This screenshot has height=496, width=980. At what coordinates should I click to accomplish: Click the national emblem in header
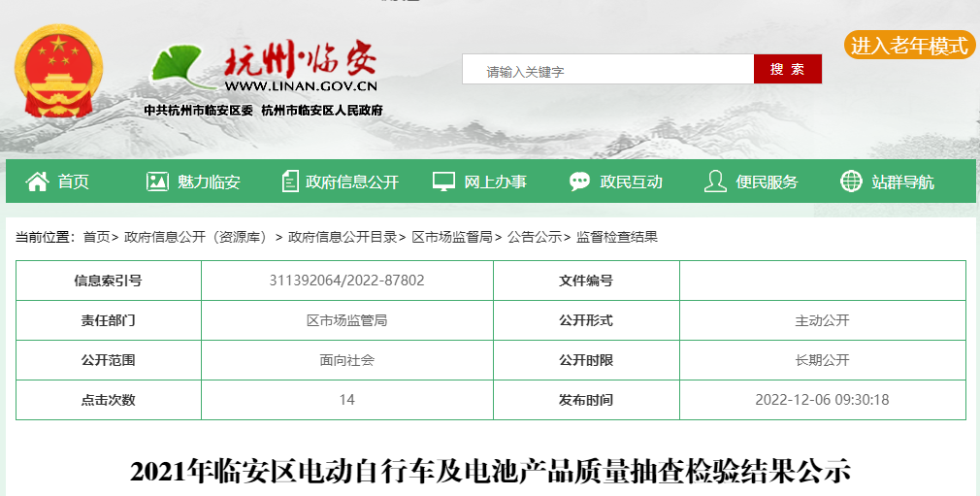57,71
